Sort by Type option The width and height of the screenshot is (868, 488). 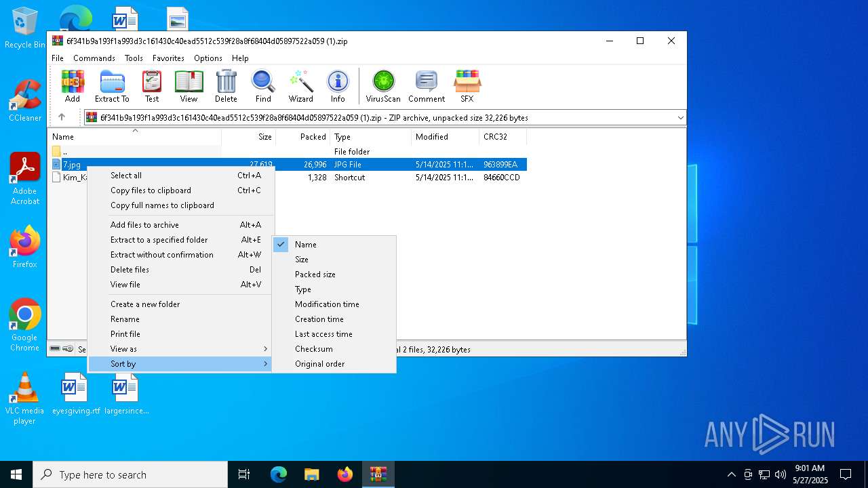334,289
